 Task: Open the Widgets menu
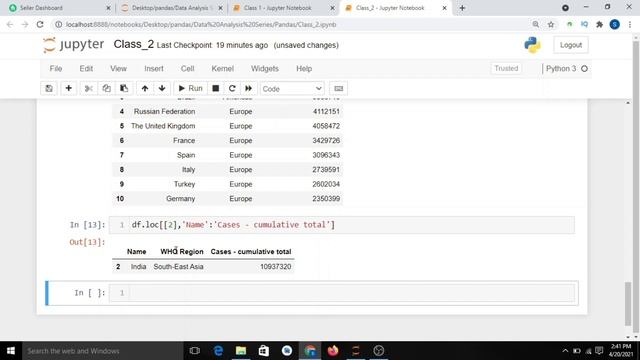tap(265, 69)
